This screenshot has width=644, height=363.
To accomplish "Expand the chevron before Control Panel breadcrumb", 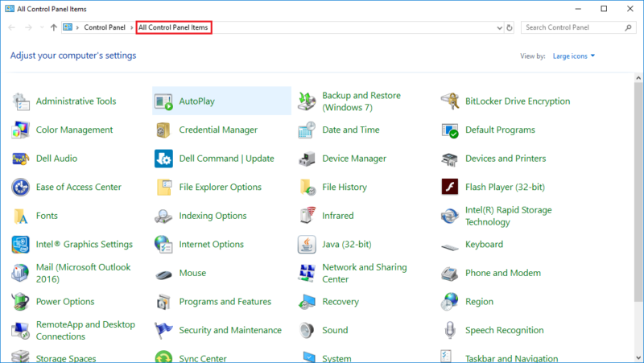I will pyautogui.click(x=77, y=27).
